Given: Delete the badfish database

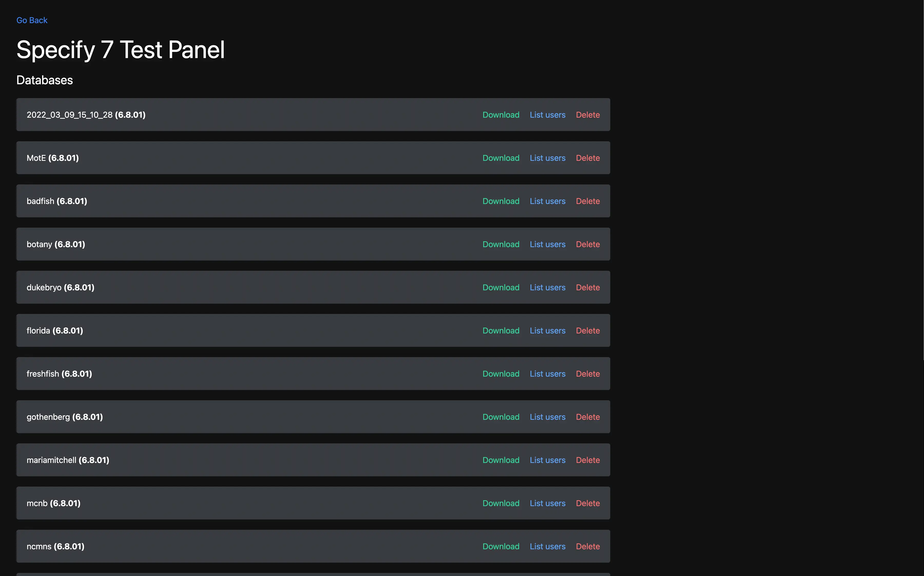Looking at the screenshot, I should 587,201.
